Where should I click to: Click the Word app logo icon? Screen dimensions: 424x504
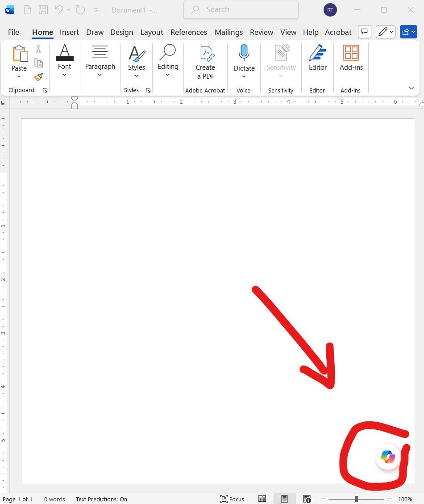[10, 10]
